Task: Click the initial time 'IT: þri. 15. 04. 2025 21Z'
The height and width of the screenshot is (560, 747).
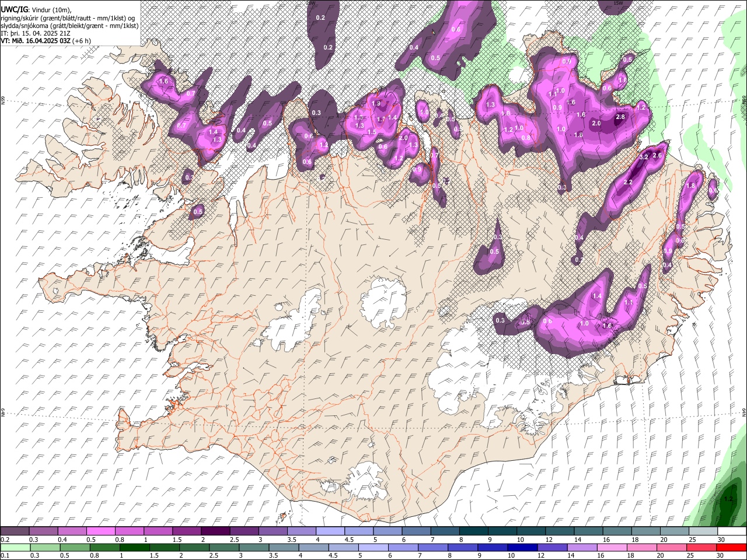Action: point(36,33)
